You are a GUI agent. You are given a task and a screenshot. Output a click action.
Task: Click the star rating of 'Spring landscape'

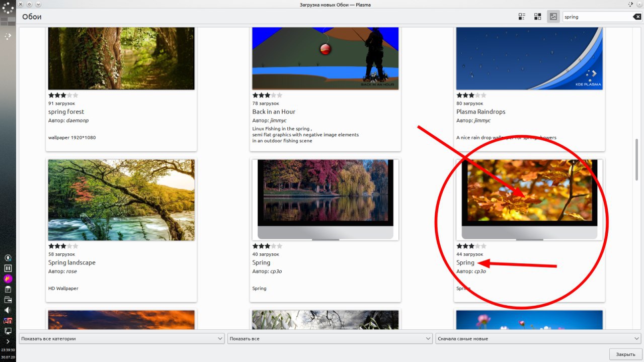pyautogui.click(x=63, y=246)
